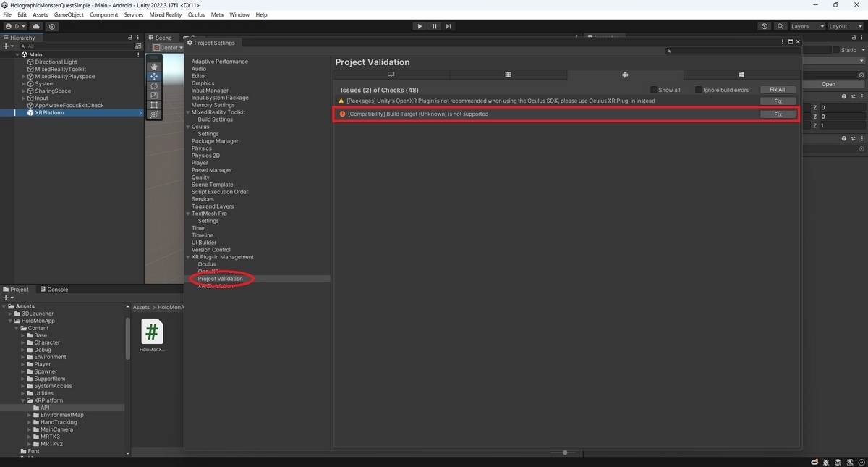Select the Rotate tool in Scene toolbar
The height and width of the screenshot is (467, 868).
154,85
